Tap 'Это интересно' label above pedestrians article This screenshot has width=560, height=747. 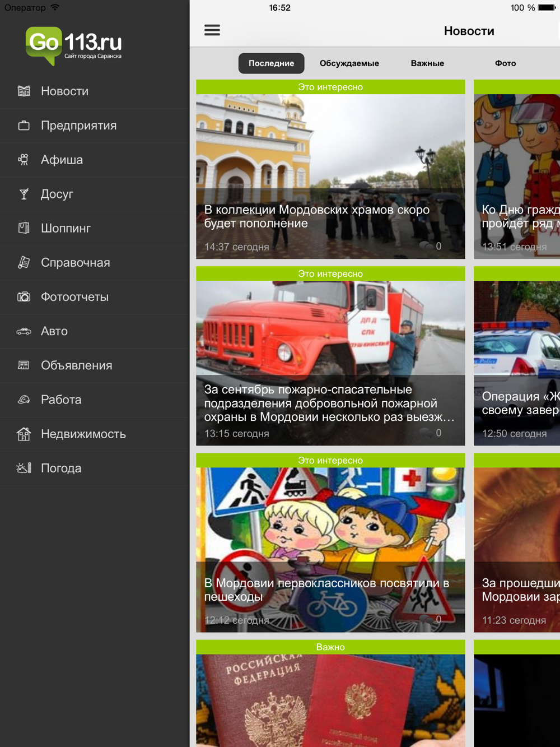pos(330,460)
